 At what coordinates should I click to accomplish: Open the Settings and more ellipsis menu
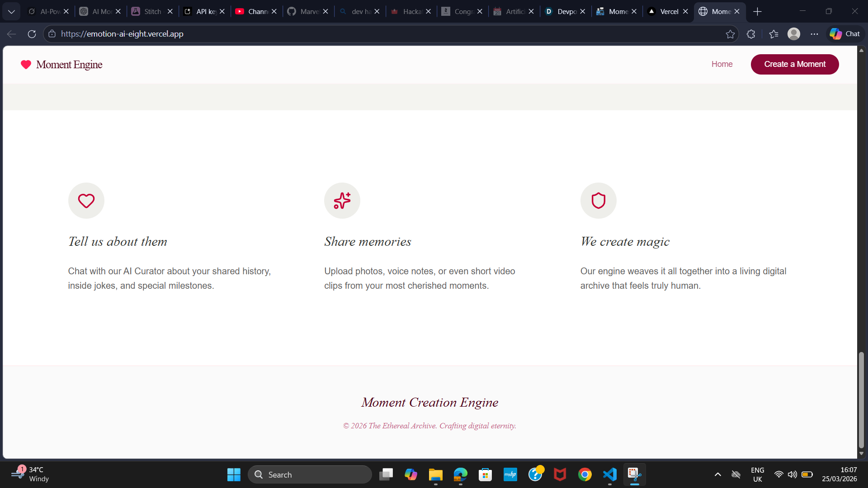click(814, 34)
